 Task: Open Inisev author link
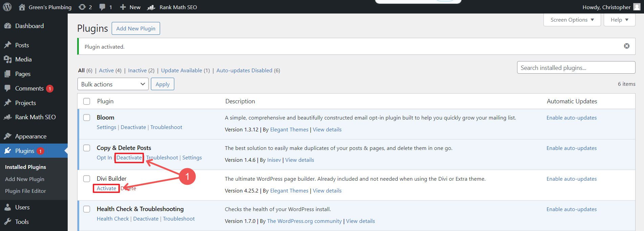pyautogui.click(x=274, y=160)
